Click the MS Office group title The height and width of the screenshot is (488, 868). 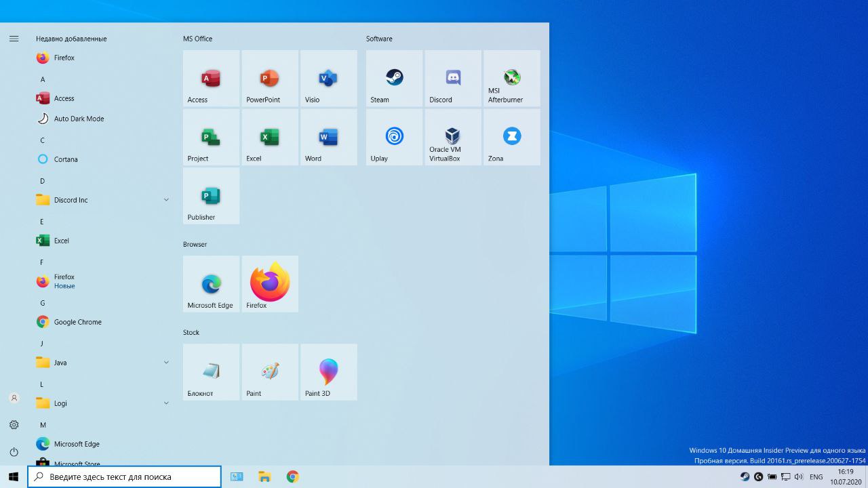coord(197,39)
